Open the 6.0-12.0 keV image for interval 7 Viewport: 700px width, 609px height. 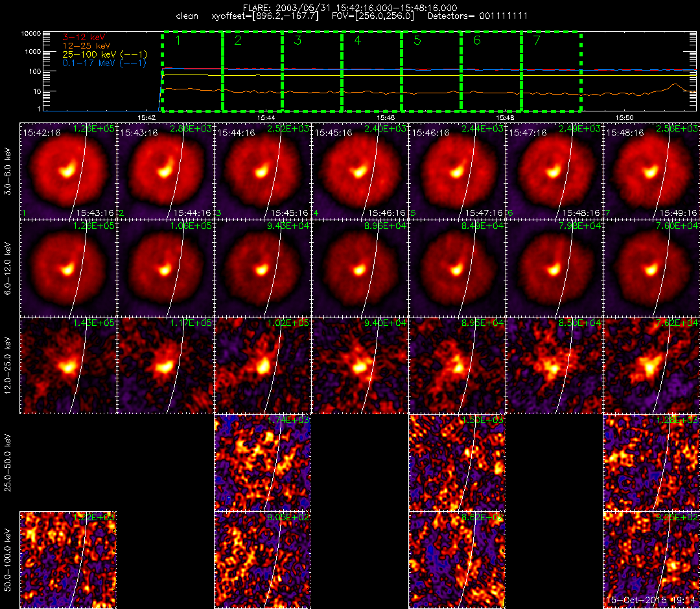point(651,269)
